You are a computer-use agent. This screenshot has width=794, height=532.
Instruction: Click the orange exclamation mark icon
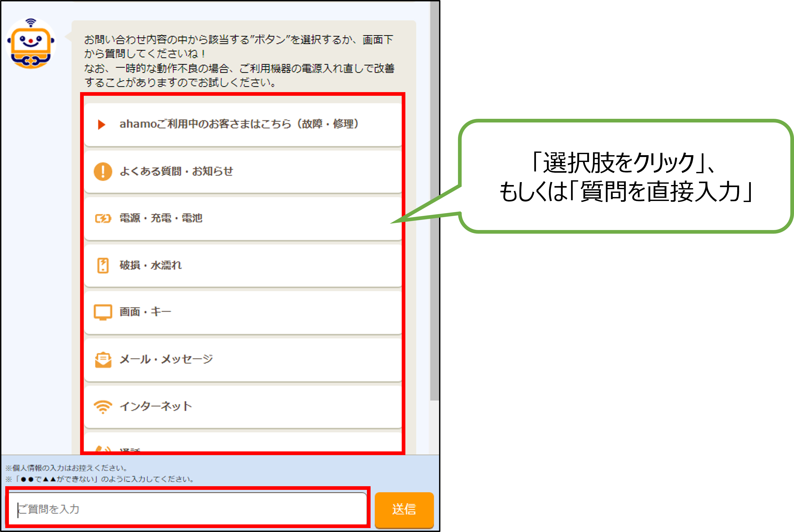click(103, 171)
